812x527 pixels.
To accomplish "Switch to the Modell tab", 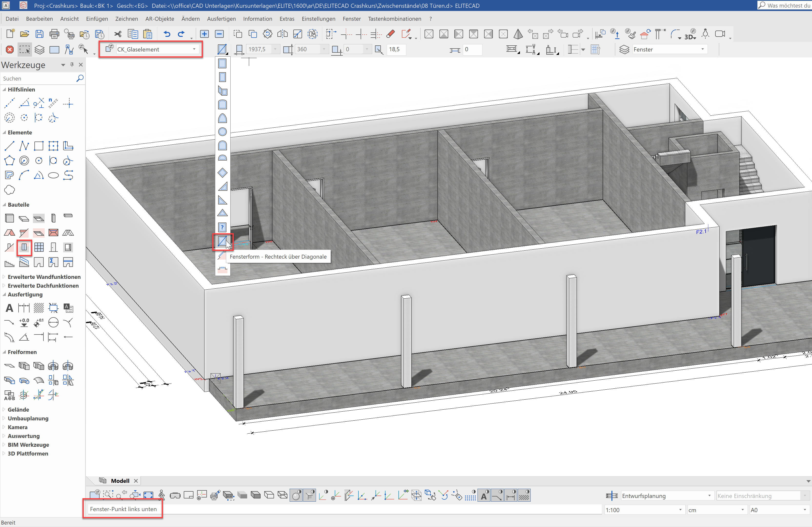I will click(x=120, y=481).
